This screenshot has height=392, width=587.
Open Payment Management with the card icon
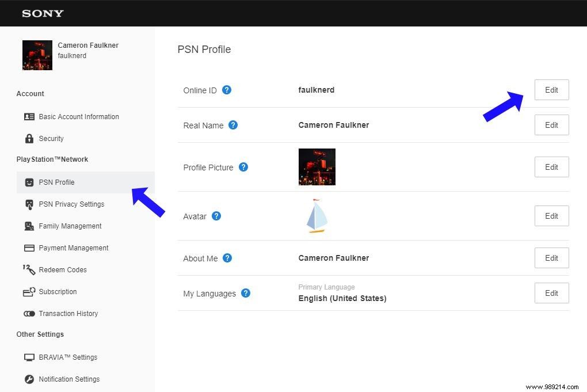pyautogui.click(x=28, y=248)
